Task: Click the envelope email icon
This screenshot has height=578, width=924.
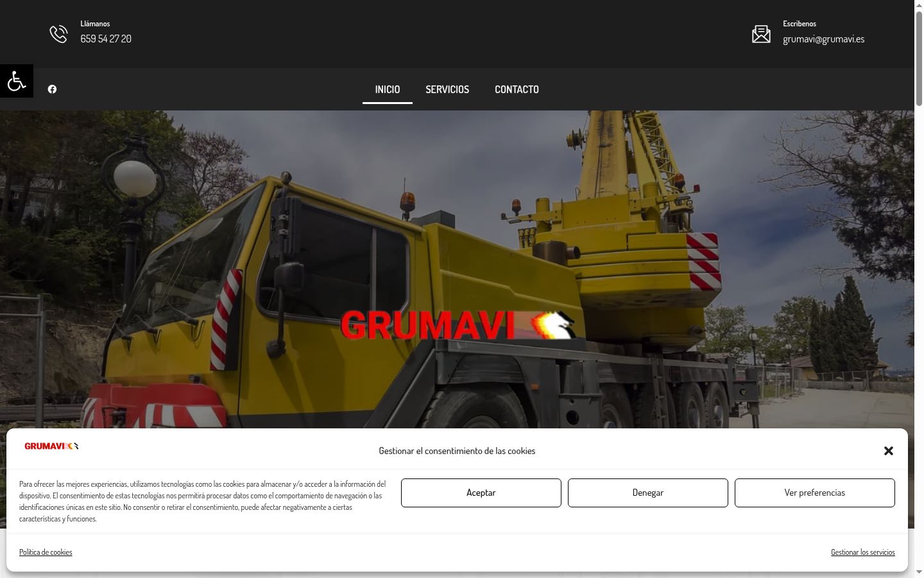Action: coord(761,33)
